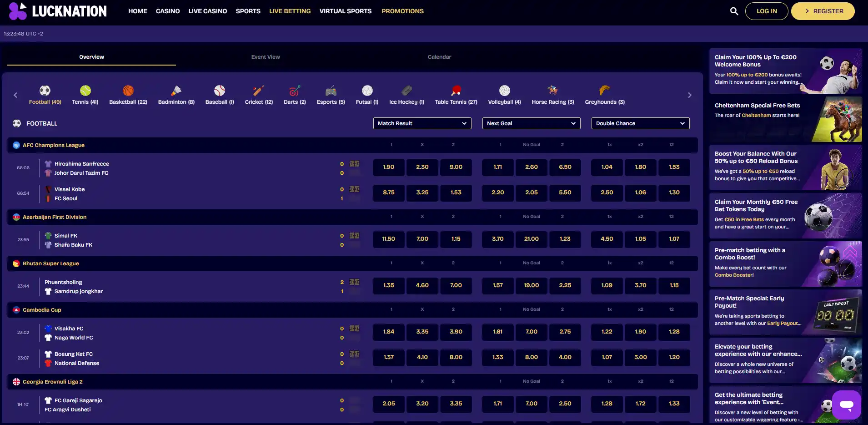Select the Futsal ball icon

367,91
